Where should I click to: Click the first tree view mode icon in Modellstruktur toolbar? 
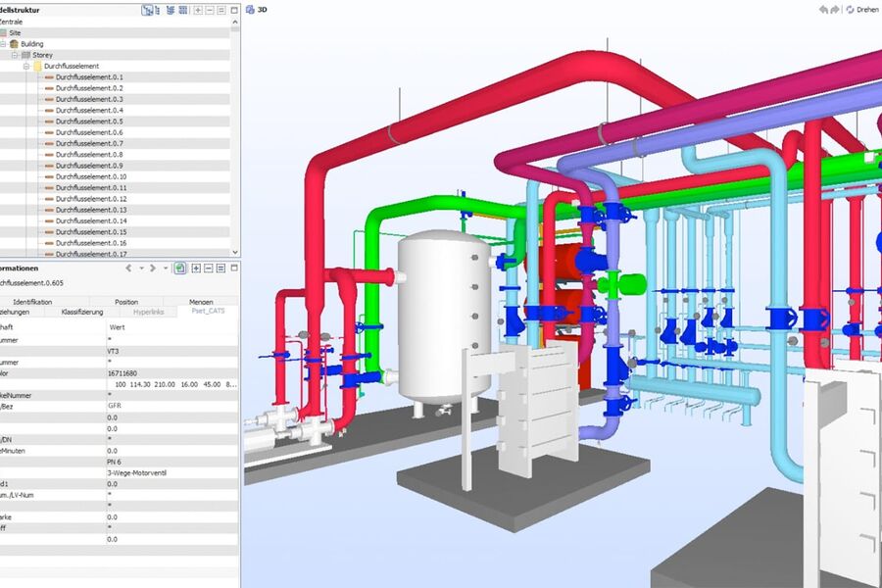pyautogui.click(x=148, y=10)
